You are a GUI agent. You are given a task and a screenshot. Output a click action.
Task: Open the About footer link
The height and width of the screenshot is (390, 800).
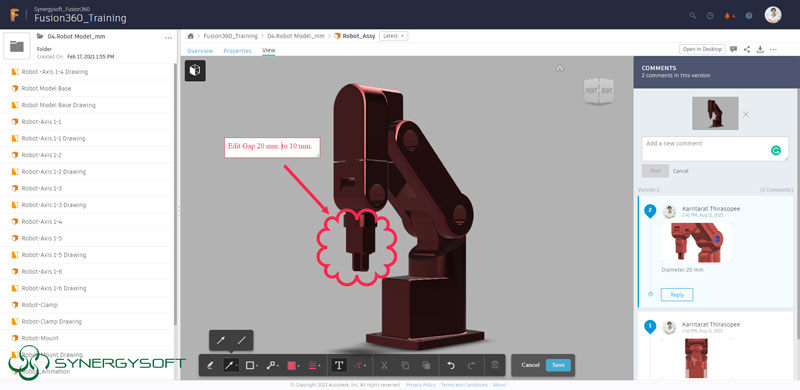click(x=499, y=385)
